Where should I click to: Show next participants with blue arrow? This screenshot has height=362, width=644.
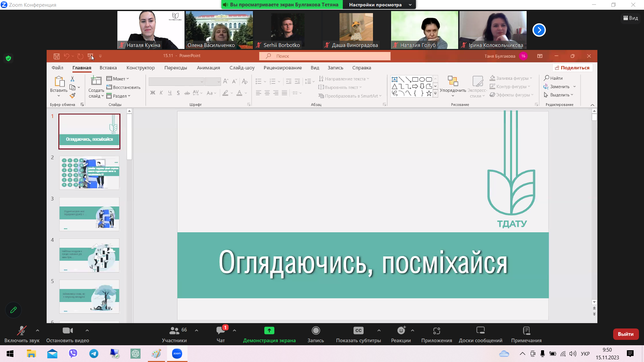pyautogui.click(x=539, y=30)
